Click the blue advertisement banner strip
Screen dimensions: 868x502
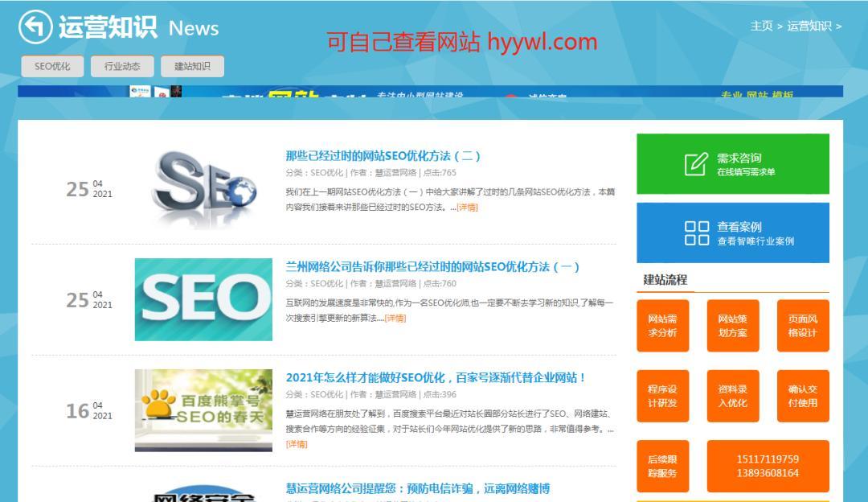(430, 92)
